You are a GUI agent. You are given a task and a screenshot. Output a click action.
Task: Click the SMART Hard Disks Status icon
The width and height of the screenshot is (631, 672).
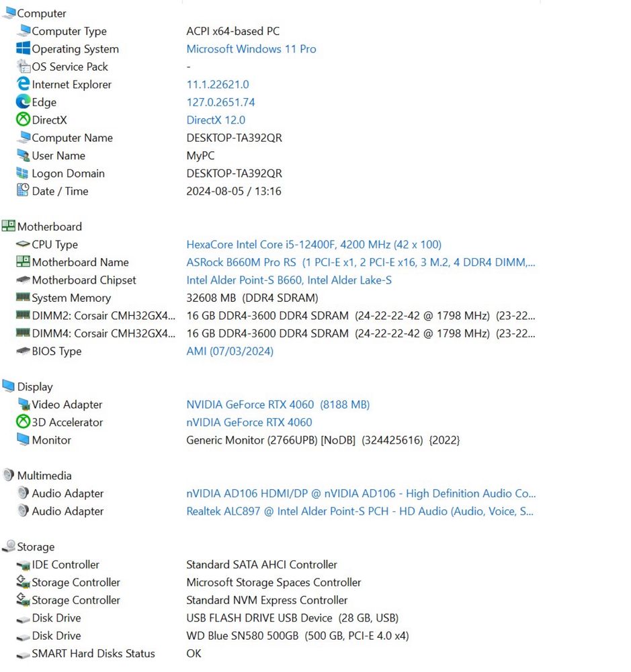click(x=23, y=655)
